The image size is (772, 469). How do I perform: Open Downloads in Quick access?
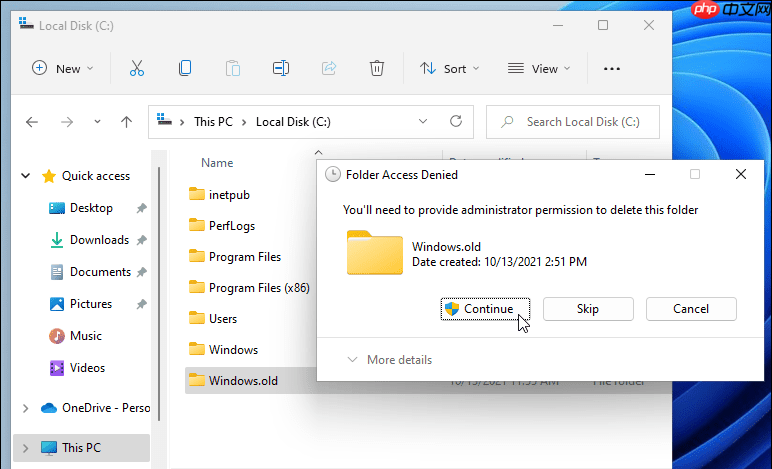99,240
